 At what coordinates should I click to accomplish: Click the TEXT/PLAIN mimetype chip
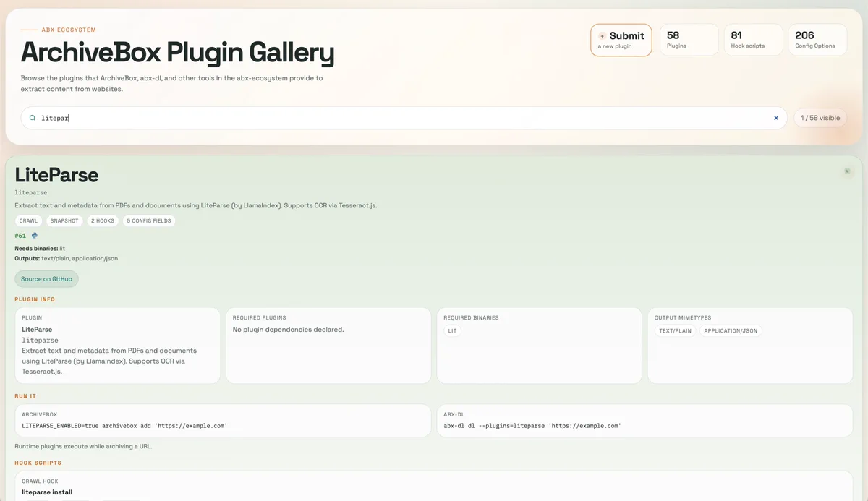pos(675,331)
